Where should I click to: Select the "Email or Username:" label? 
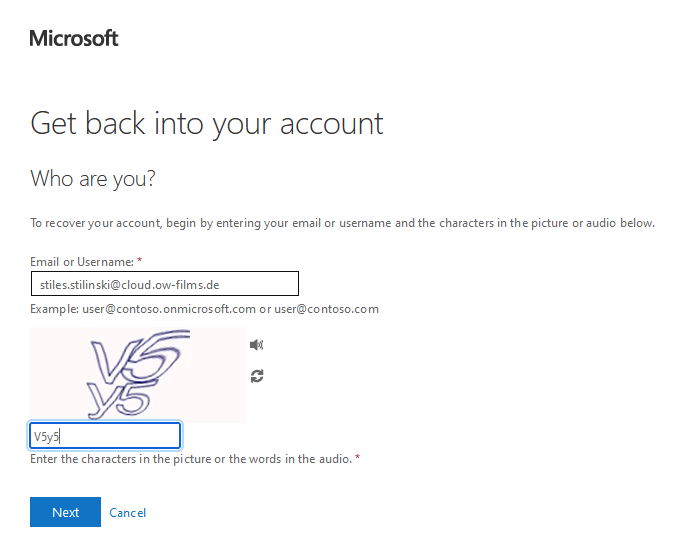[82, 262]
